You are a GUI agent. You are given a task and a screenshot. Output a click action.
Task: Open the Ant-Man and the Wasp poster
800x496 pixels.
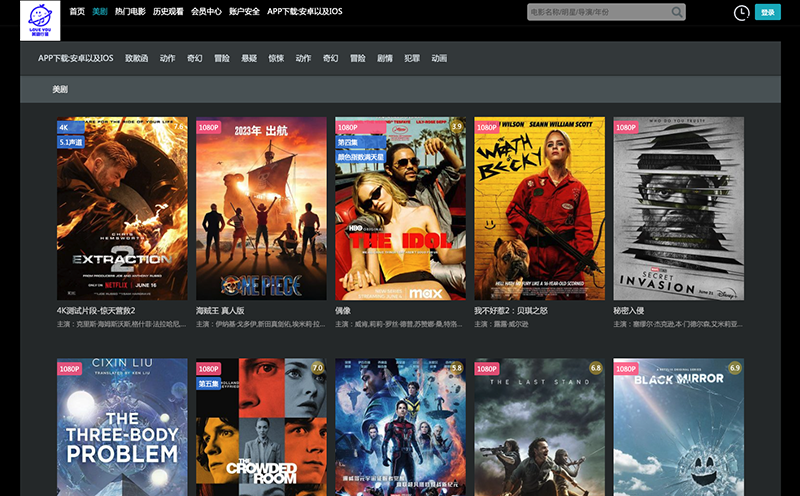(x=401, y=427)
